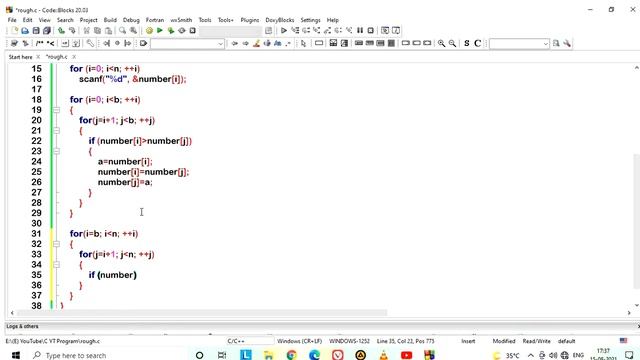Close the Start here tab

click(38, 57)
